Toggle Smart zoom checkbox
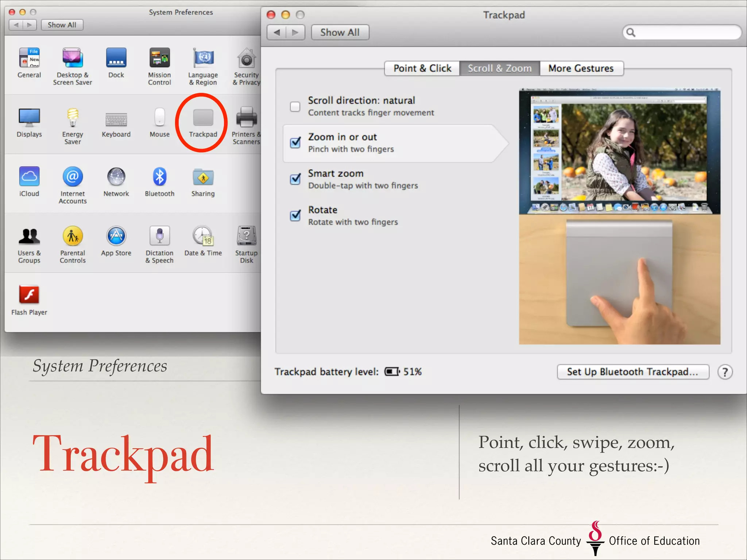This screenshot has width=747, height=560. tap(295, 179)
